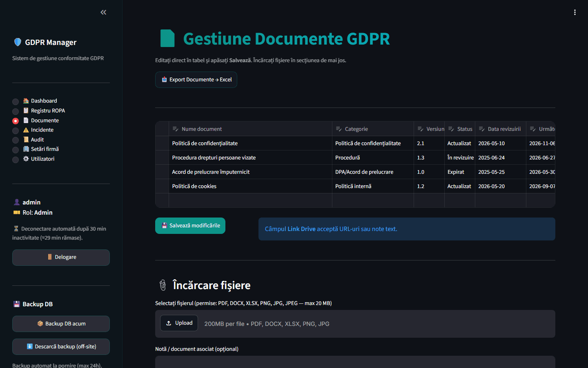Click the Backup DB floppy icon
Screen dimensions: 588x368
pos(17,304)
